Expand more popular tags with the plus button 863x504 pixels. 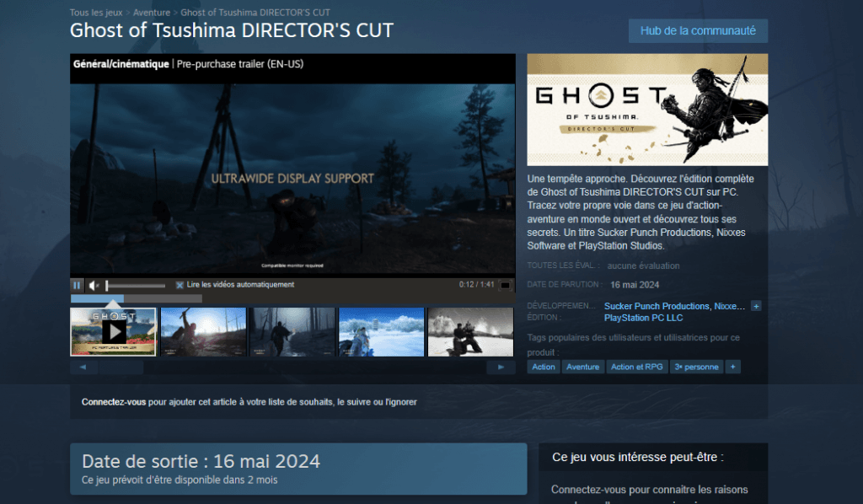[x=733, y=367]
